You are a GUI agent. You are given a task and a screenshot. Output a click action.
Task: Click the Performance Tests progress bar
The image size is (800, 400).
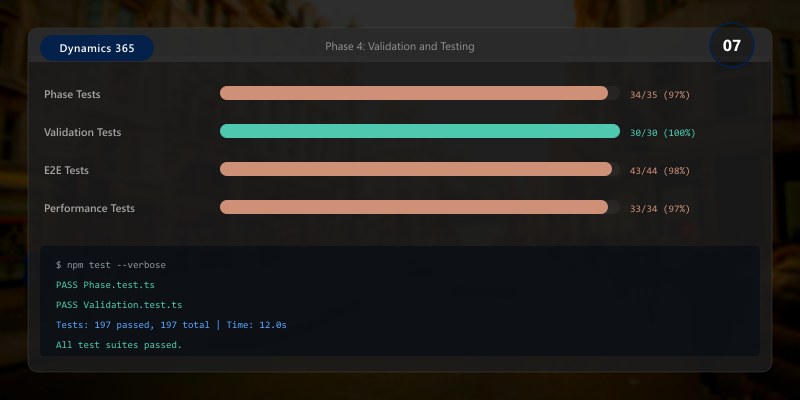(x=419, y=207)
